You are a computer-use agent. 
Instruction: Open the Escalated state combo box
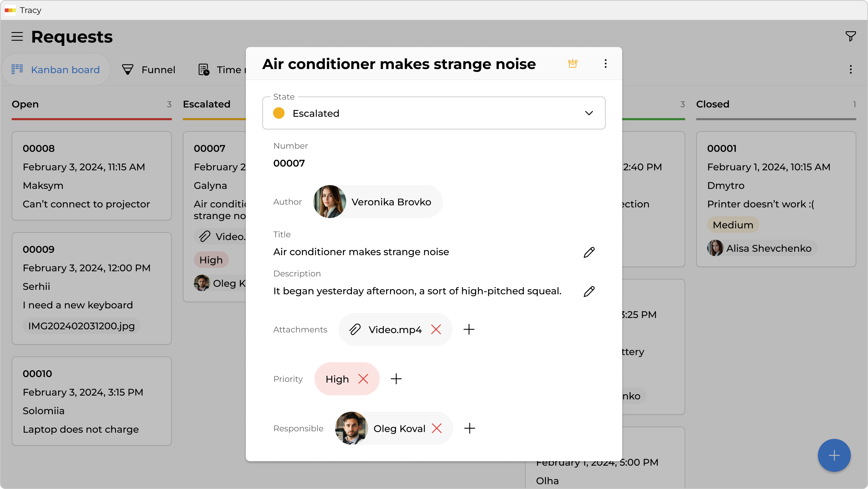pyautogui.click(x=412, y=113)
